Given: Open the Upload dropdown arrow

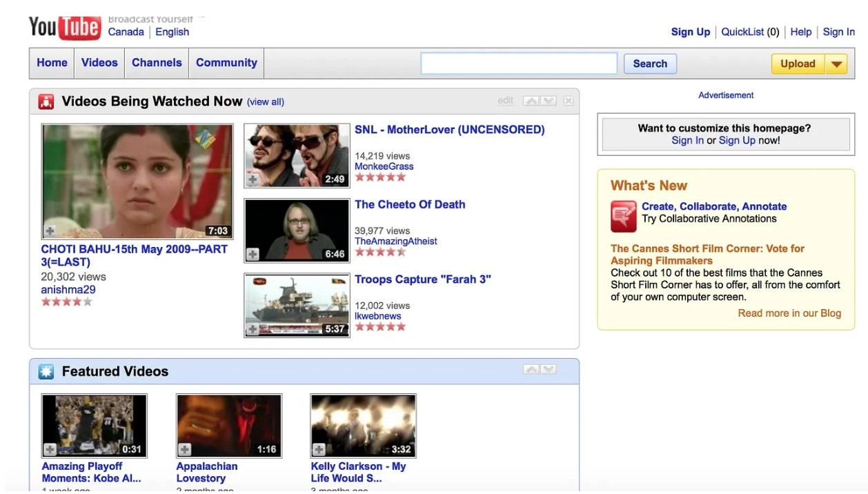Looking at the screenshot, I should point(836,64).
